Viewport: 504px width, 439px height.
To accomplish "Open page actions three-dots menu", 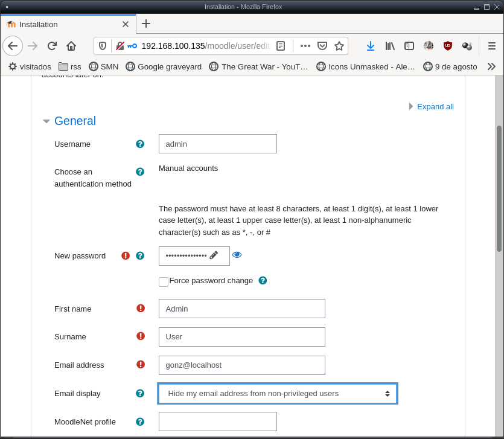I will click(305, 46).
